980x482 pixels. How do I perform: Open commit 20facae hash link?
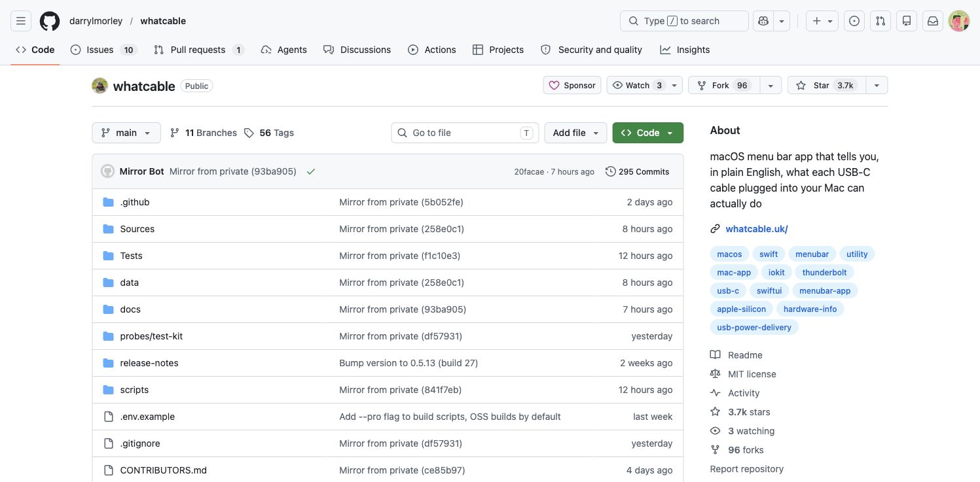529,172
